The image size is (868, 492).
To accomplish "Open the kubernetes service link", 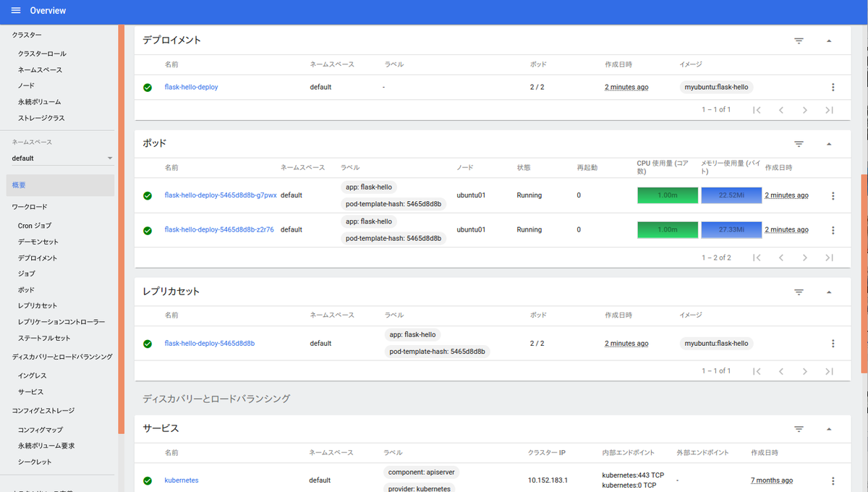I will click(x=182, y=480).
